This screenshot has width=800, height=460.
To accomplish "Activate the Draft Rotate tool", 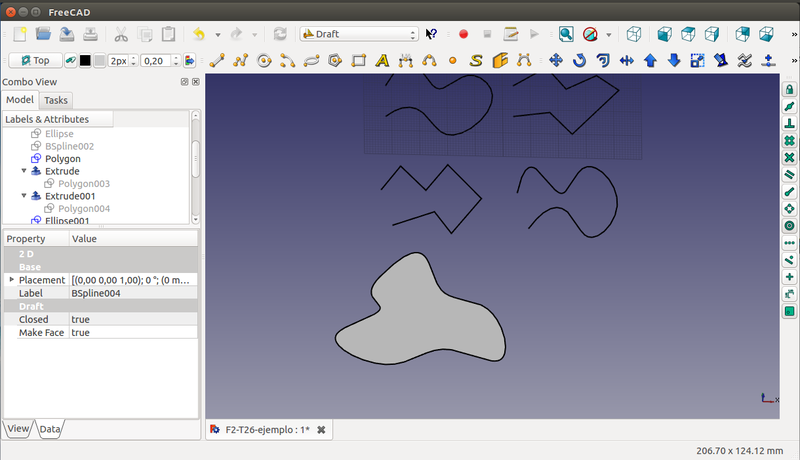I will (580, 61).
